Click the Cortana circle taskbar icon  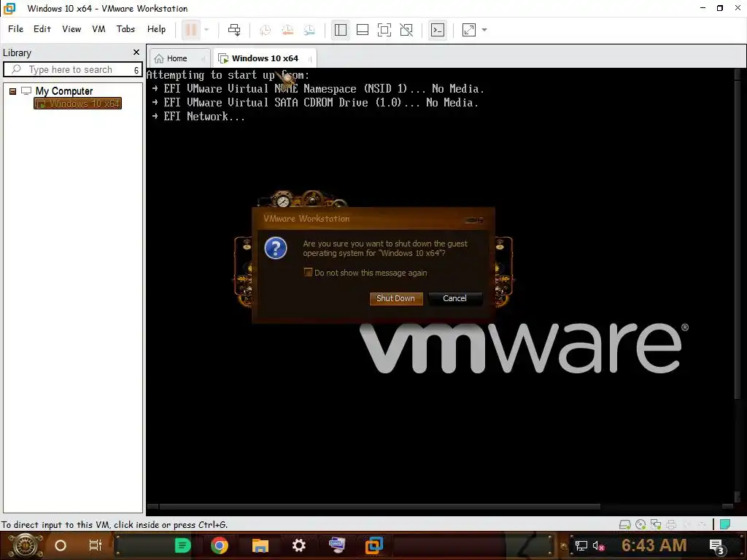61,545
